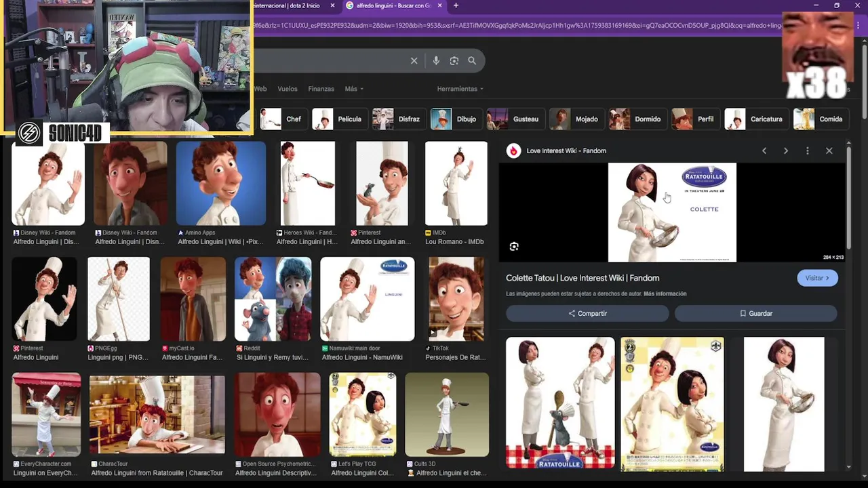Viewport: 868px width, 488px height.
Task: Click the Lou Romano - IMDb caption
Action: (454, 242)
